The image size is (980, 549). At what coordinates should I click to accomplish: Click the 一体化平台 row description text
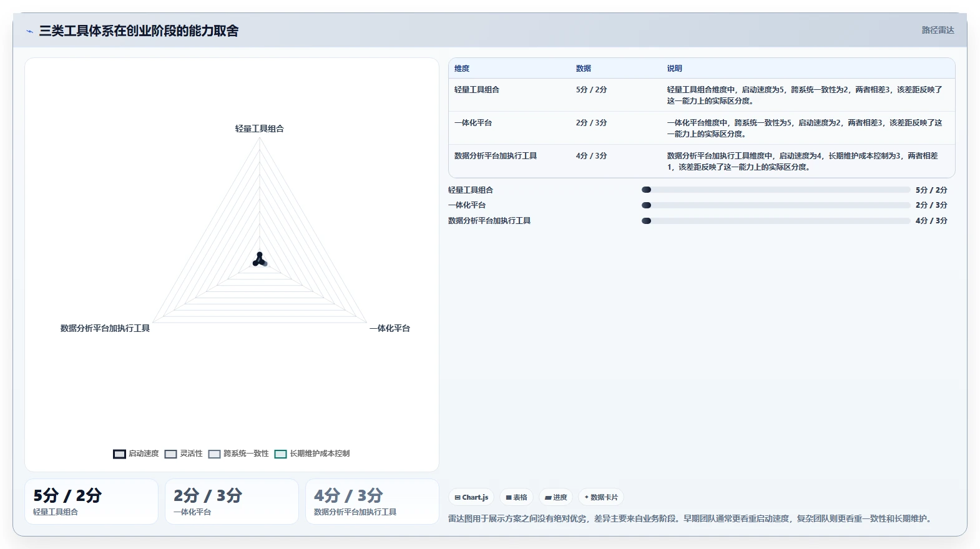(x=805, y=129)
